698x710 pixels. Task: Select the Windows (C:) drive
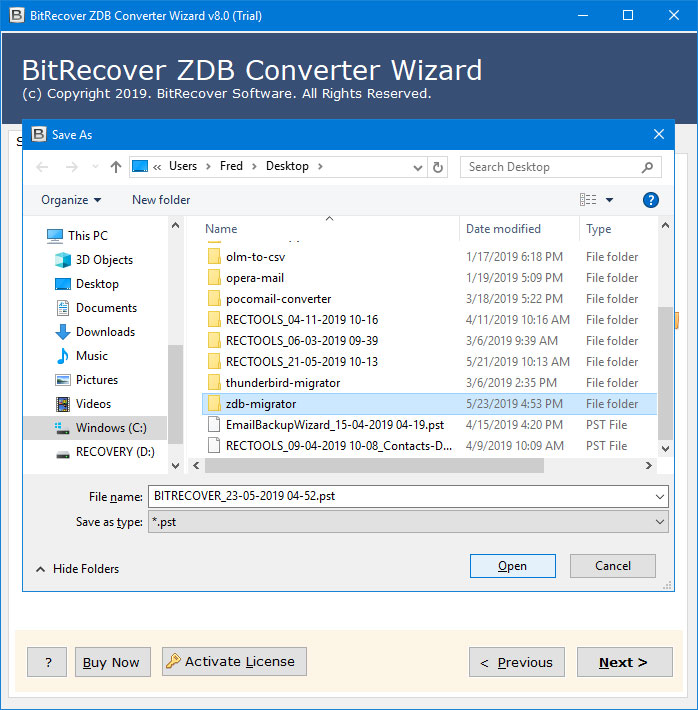click(95, 428)
